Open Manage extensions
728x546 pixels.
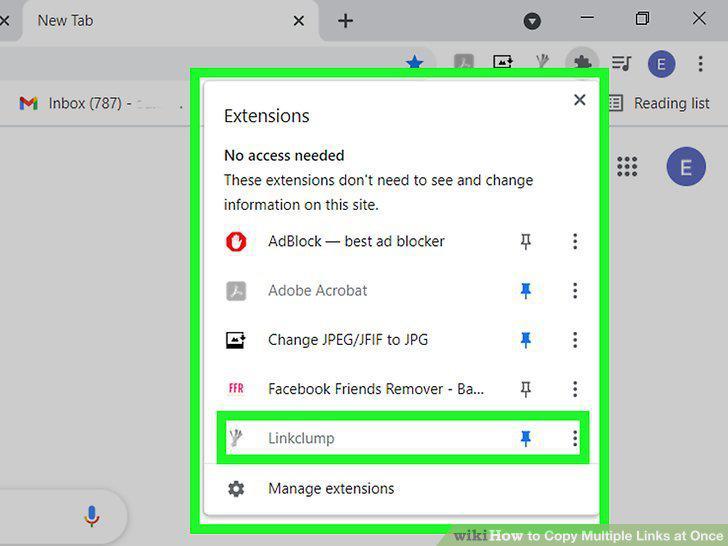coord(401,488)
